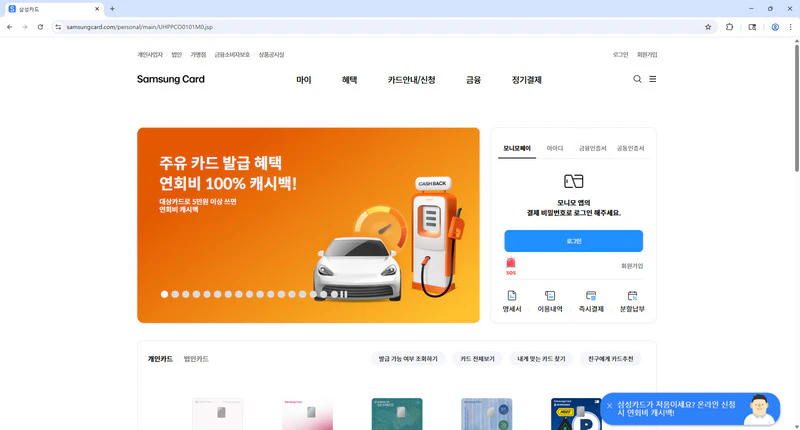Image resolution: width=800 pixels, height=430 pixels.
Task: Select the 법인카드 tab
Action: tap(196, 359)
